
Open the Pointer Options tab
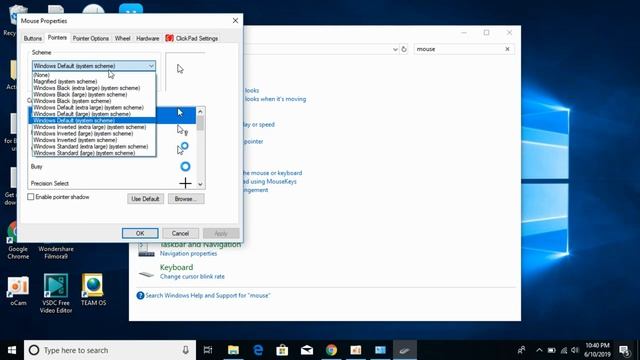point(91,38)
